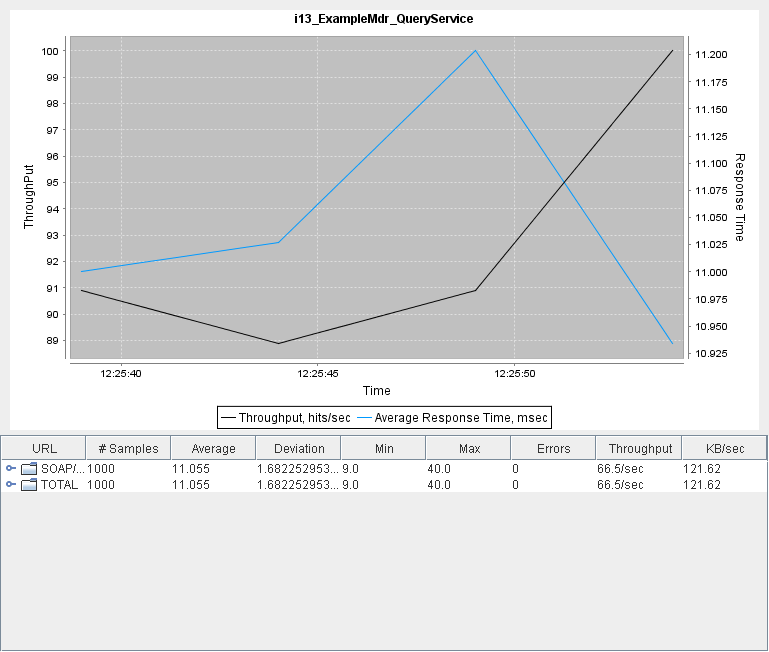The image size is (769, 652).
Task: Click the 12:25:40 time axis label
Action: (x=121, y=374)
